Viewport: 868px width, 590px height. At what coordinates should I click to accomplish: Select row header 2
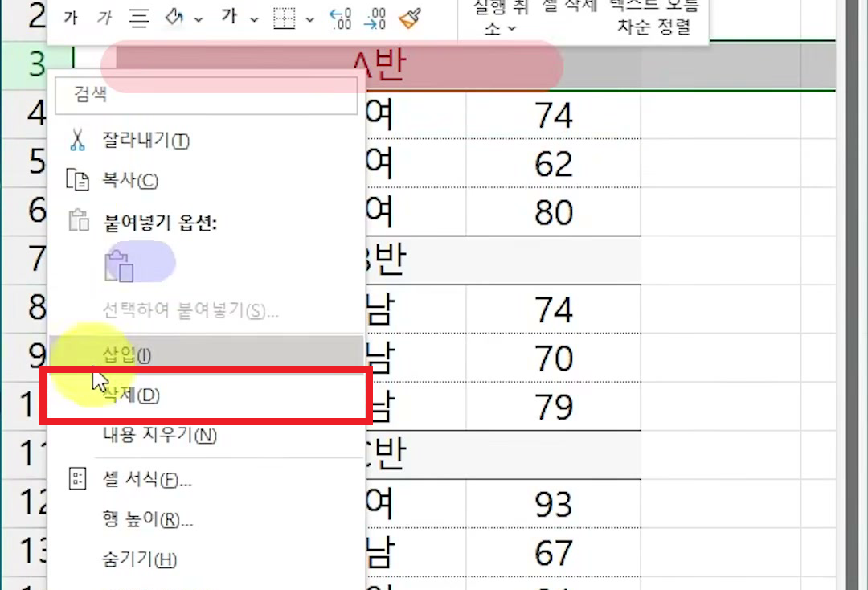pos(25,20)
